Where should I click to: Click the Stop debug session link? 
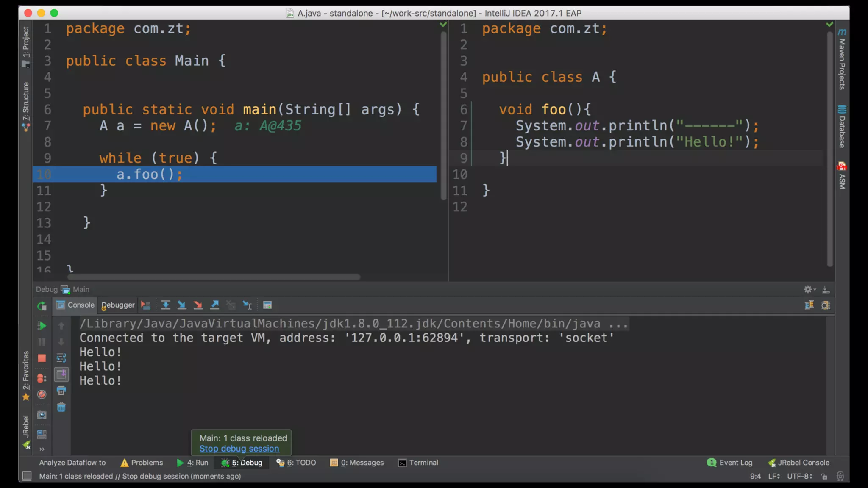point(239,449)
